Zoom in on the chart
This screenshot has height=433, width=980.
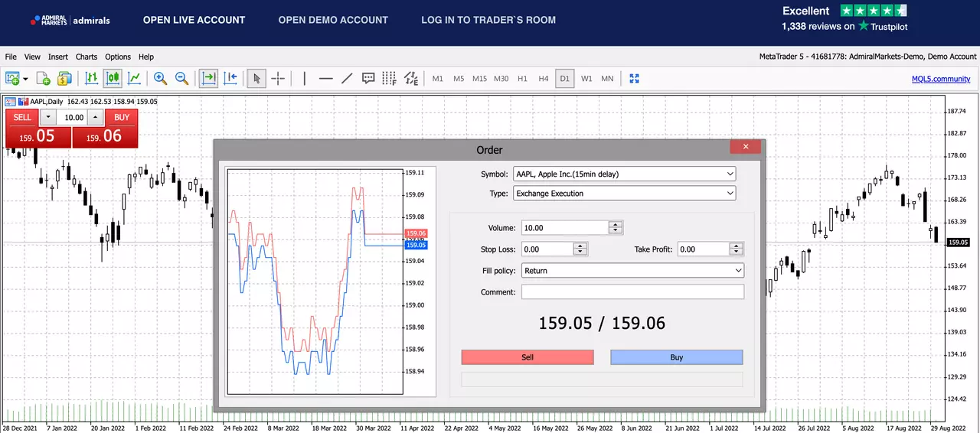coord(160,78)
